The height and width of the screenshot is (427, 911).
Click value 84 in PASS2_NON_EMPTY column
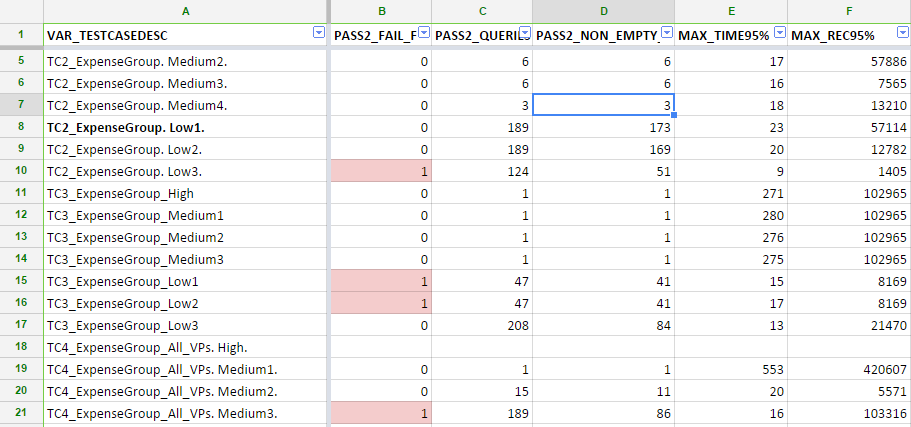[663, 325]
